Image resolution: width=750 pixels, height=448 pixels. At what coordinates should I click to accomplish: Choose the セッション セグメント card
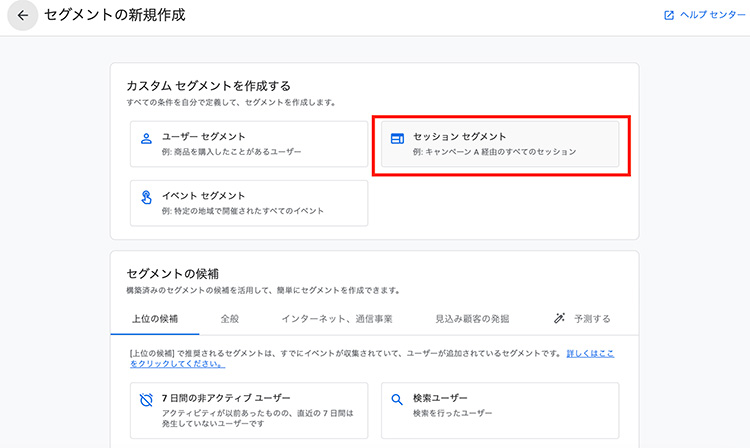(x=500, y=144)
